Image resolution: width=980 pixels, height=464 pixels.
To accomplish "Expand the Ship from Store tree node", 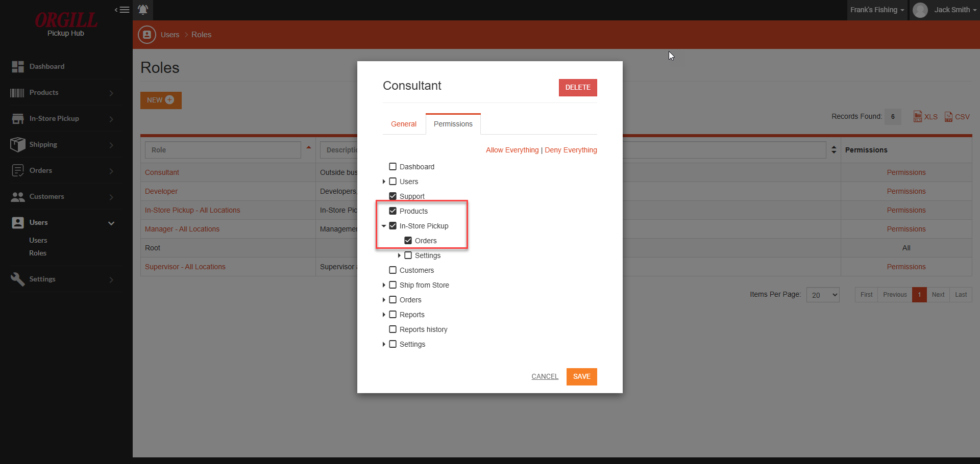I will pos(384,285).
